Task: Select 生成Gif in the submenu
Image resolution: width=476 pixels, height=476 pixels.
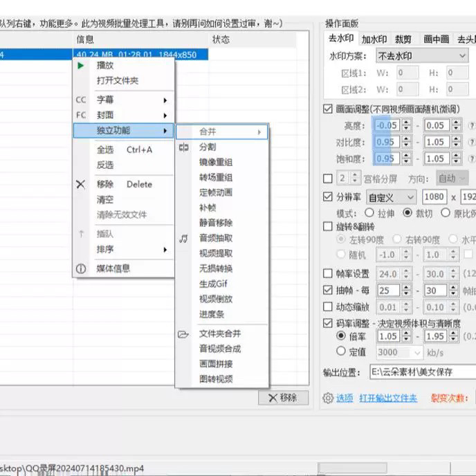Action: point(213,284)
